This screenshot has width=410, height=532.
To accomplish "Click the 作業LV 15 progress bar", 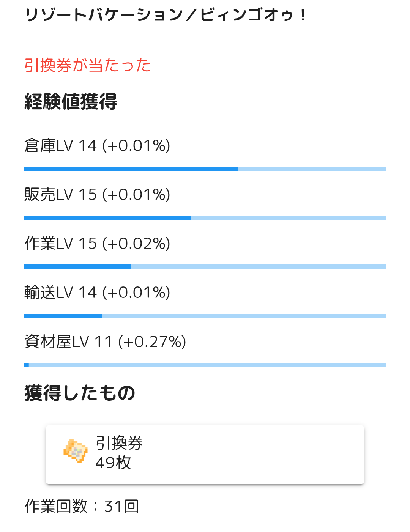I will (x=205, y=267).
